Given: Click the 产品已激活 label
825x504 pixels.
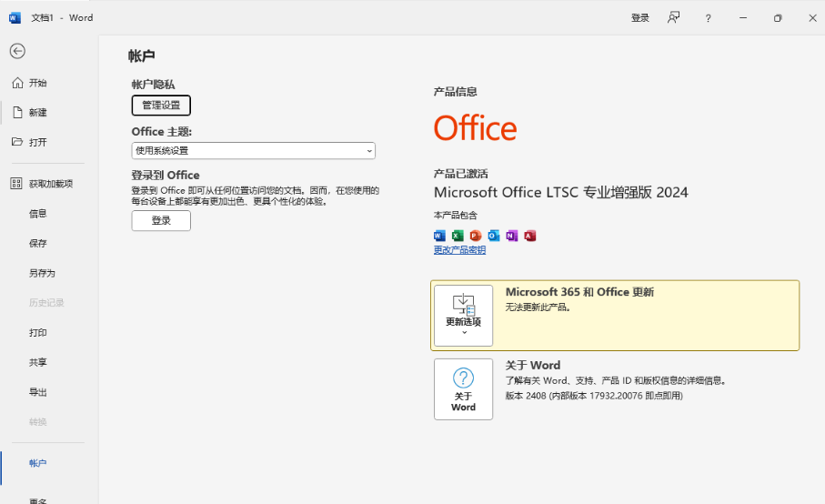Looking at the screenshot, I should 461,174.
